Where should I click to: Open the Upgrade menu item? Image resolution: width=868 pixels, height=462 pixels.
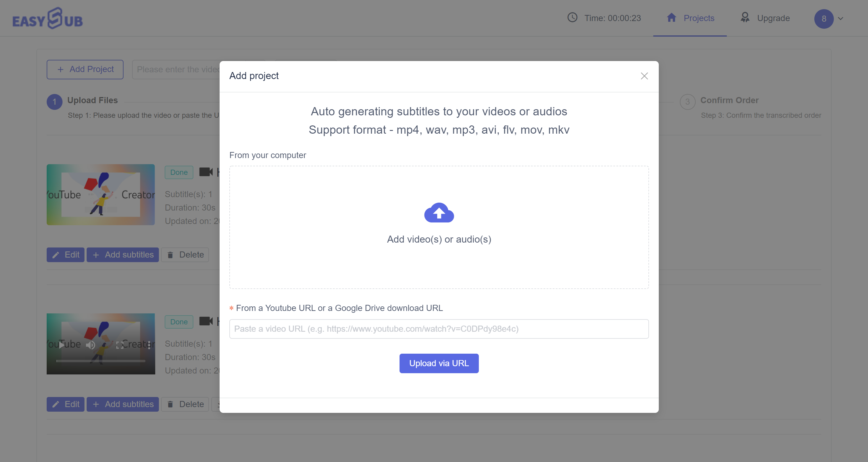point(765,18)
